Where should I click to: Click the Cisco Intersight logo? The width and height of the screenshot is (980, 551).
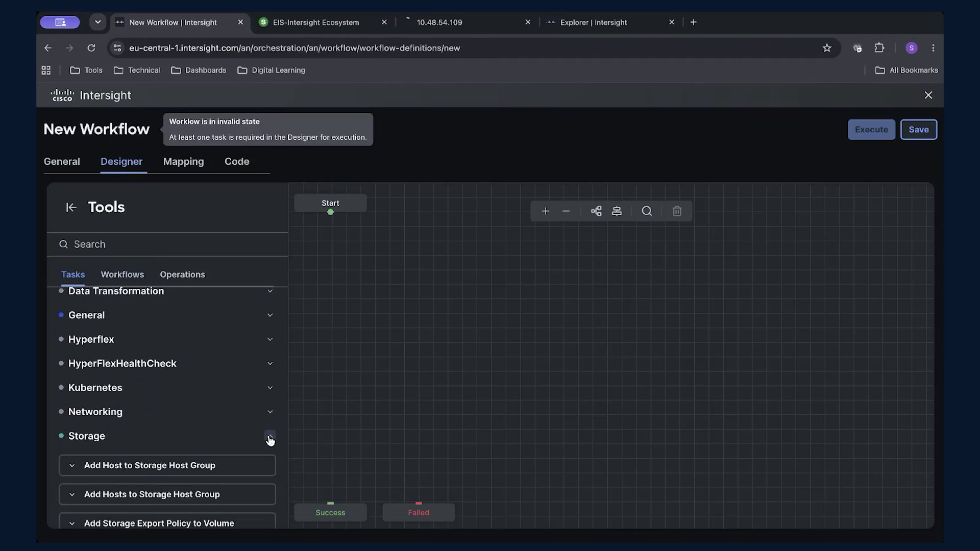[91, 95]
